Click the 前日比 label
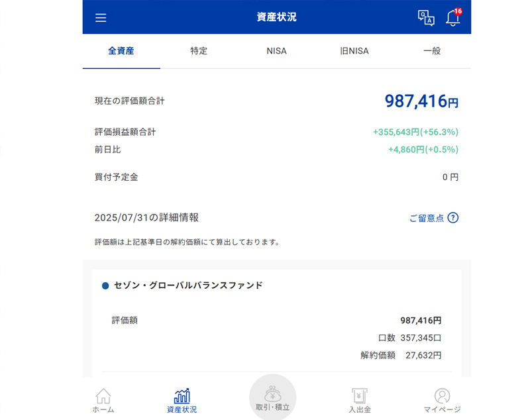530x420 pixels. tap(107, 150)
